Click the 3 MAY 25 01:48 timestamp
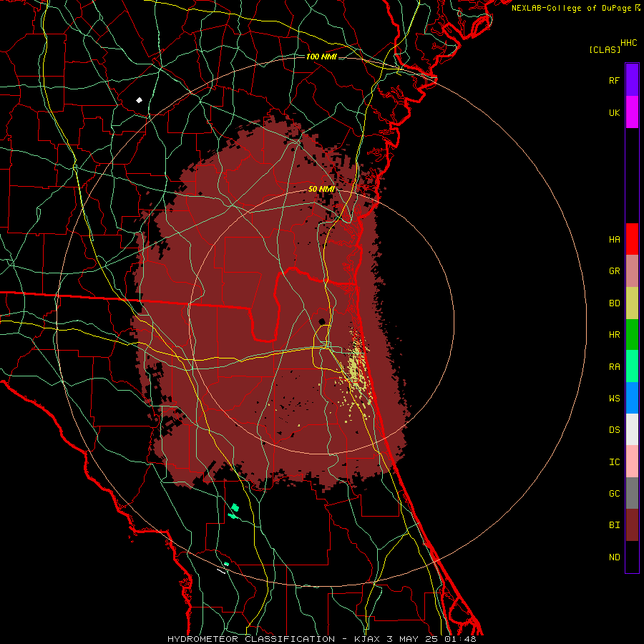The width and height of the screenshot is (644, 644). coord(431,639)
